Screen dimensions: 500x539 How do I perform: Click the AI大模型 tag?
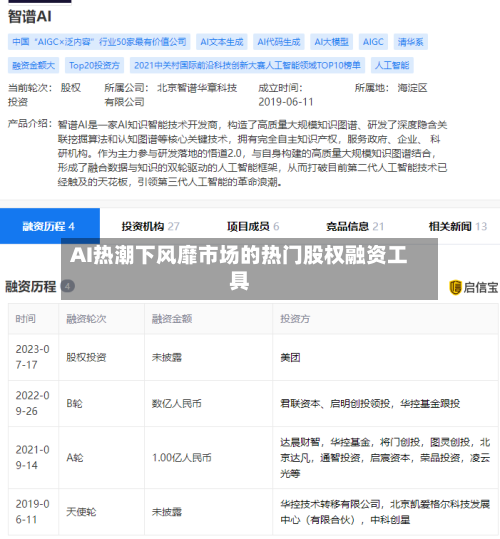tap(331, 42)
